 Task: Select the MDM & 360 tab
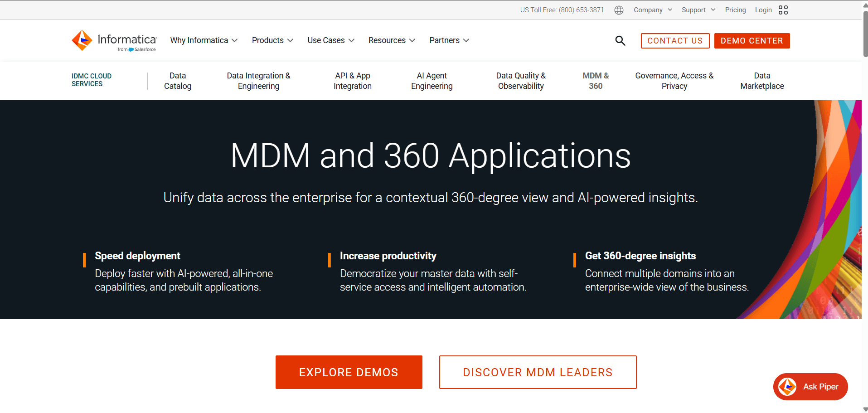[596, 81]
